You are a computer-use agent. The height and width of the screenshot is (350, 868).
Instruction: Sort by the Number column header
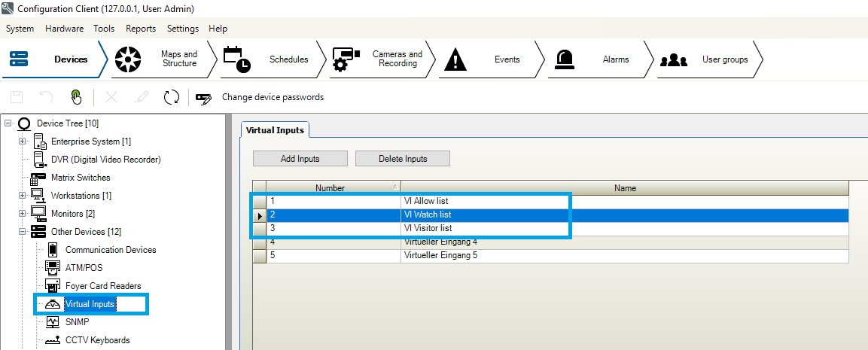[x=330, y=188]
